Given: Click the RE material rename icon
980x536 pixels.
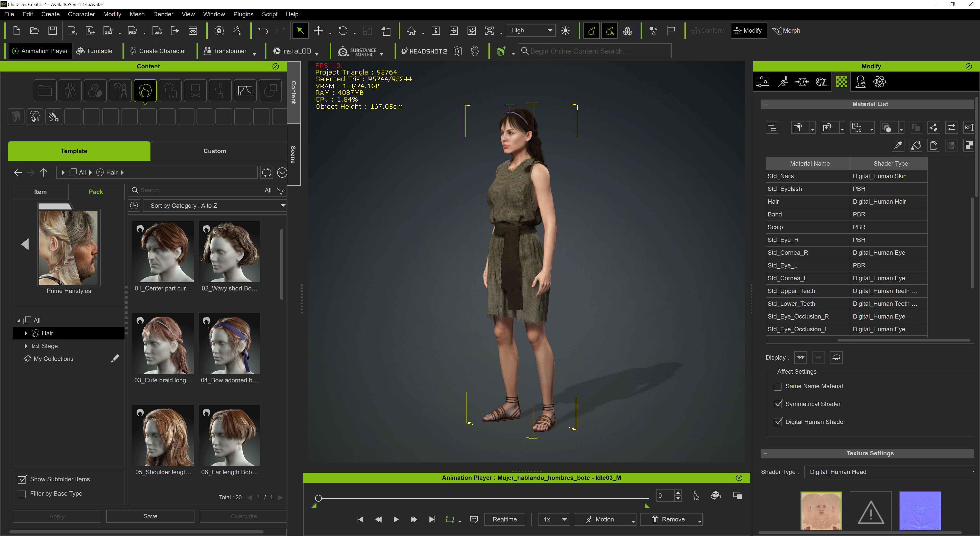Looking at the screenshot, I should (x=969, y=127).
